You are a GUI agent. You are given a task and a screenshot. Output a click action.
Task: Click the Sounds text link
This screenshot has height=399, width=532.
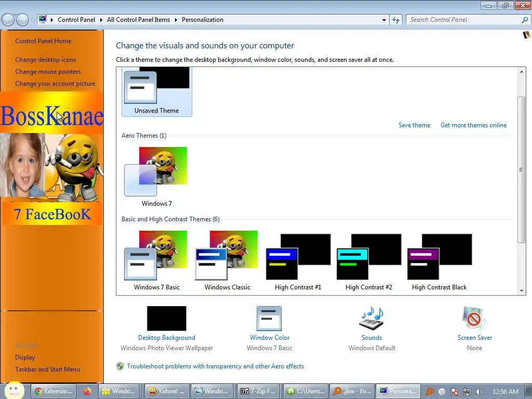coord(371,338)
